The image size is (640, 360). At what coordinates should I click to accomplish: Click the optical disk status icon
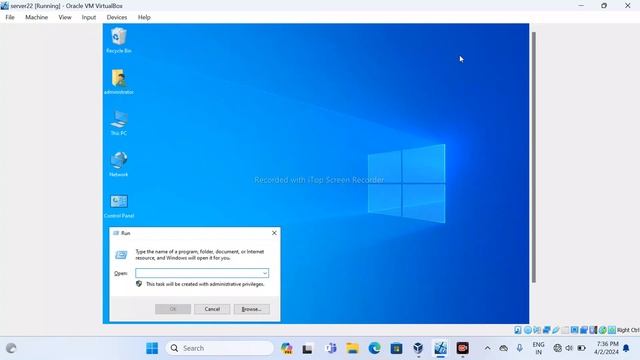[x=528, y=330]
